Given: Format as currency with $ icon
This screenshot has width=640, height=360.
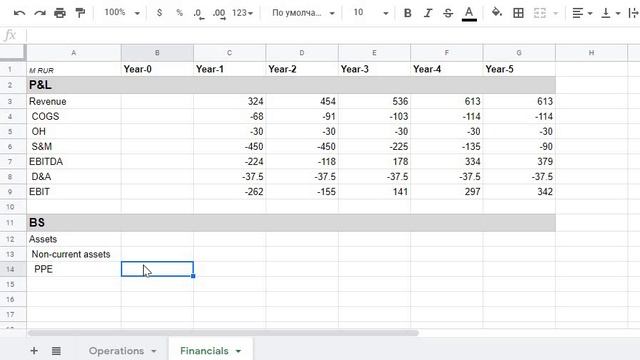Looking at the screenshot, I should click(159, 13).
